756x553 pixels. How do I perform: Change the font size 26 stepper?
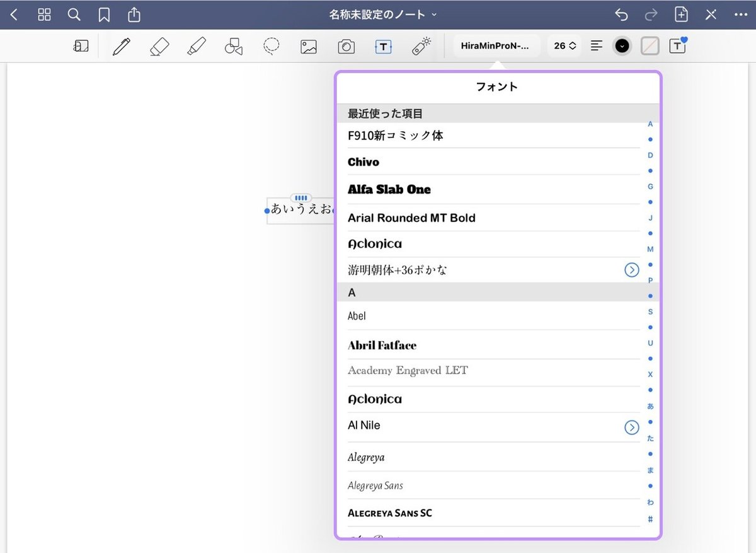[565, 46]
